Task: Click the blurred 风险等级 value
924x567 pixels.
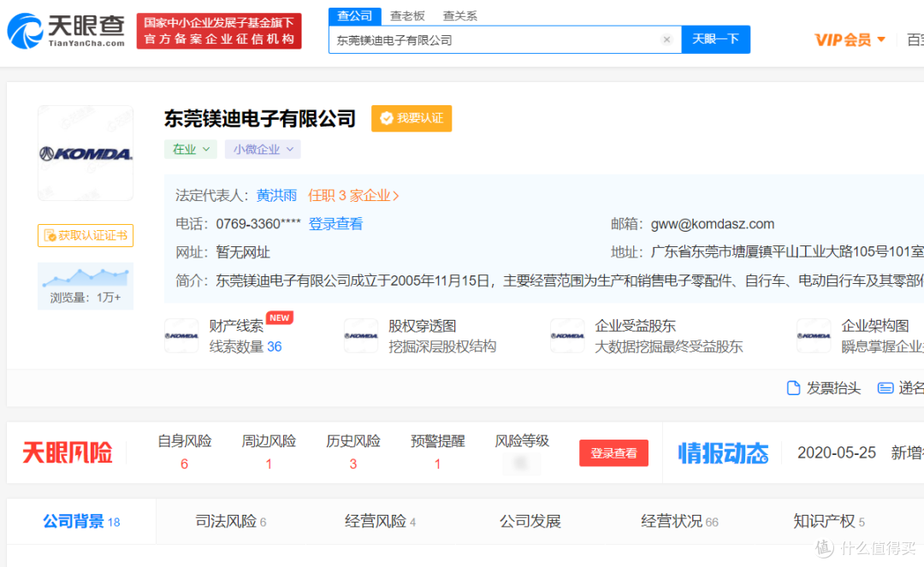Action: 521,464
